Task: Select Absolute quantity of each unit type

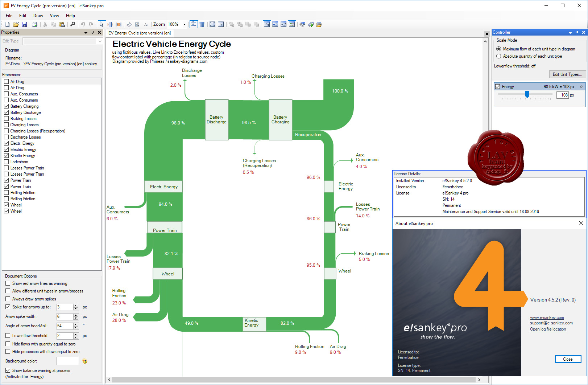Action: point(498,56)
